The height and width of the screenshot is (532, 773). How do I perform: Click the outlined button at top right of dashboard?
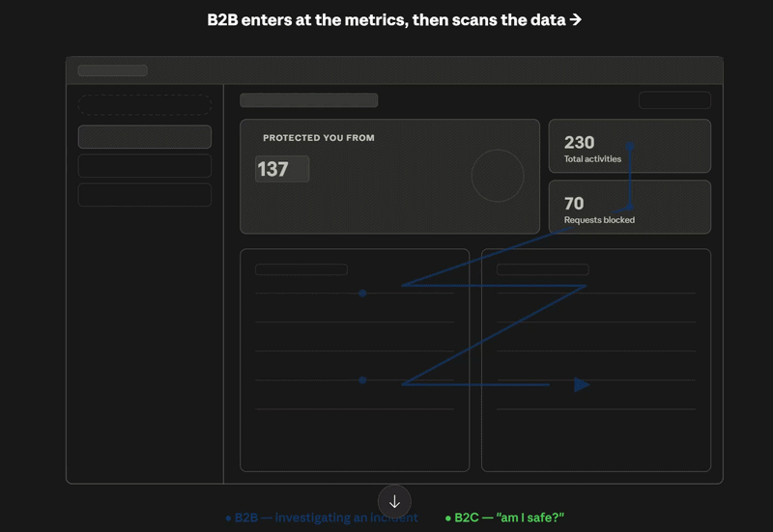[674, 100]
